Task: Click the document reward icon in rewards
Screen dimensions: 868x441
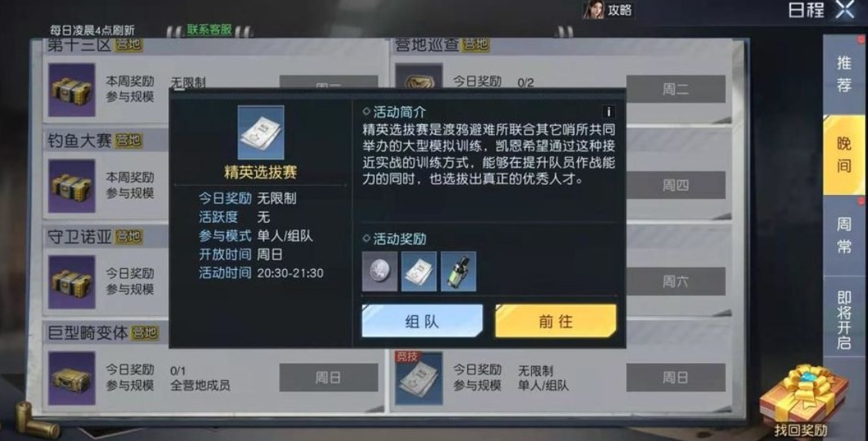Action: [x=419, y=271]
